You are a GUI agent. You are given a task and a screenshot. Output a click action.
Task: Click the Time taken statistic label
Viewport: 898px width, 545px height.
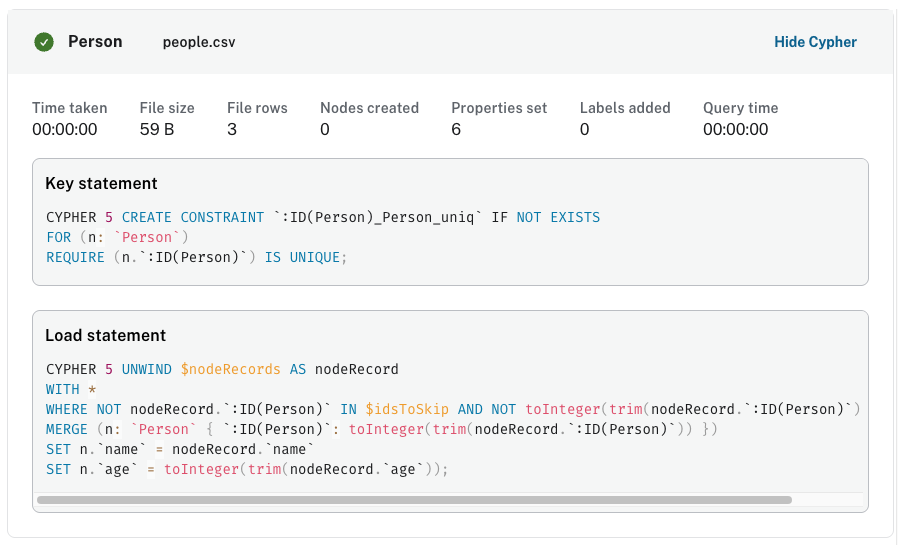[x=69, y=108]
